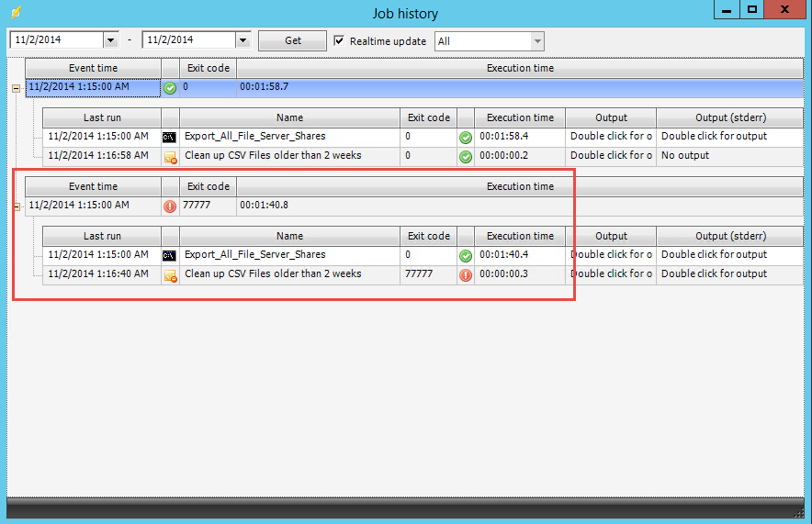
Task: Click red failure icon in 00:00:00.3 row
Action: (x=466, y=275)
